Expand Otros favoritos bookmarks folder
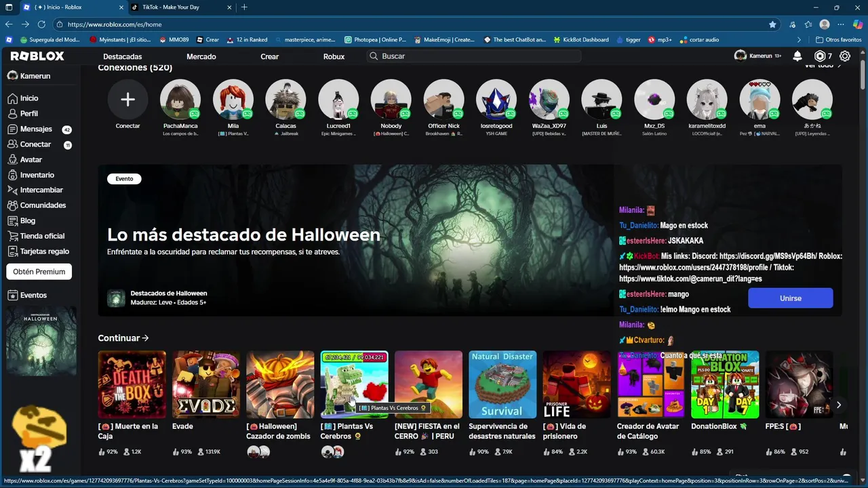This screenshot has width=868, height=488. pos(838,40)
